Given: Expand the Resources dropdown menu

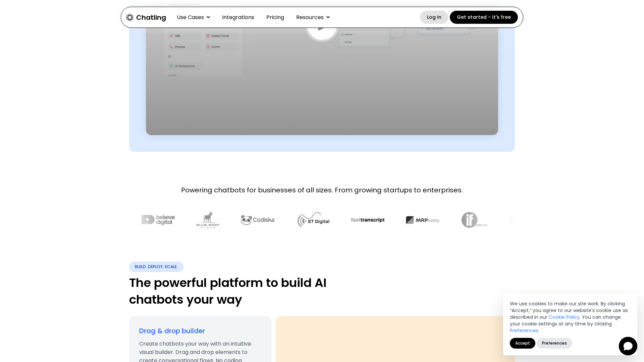Looking at the screenshot, I should tap(313, 17).
